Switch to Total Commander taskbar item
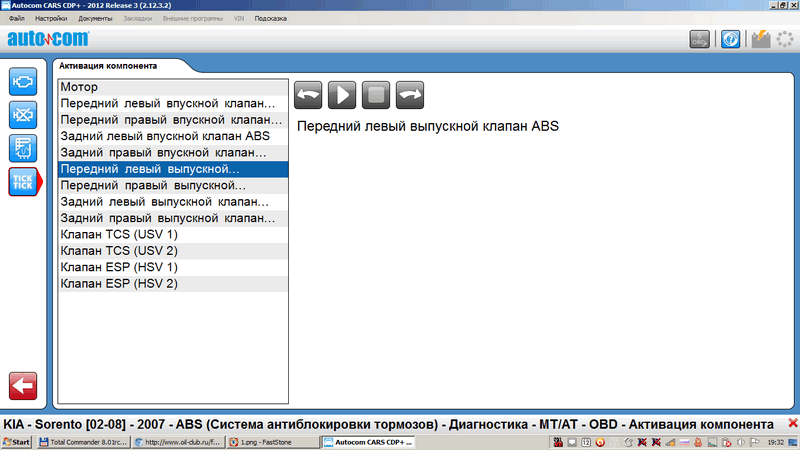Viewport: 800px width, 450px height. click(83, 442)
